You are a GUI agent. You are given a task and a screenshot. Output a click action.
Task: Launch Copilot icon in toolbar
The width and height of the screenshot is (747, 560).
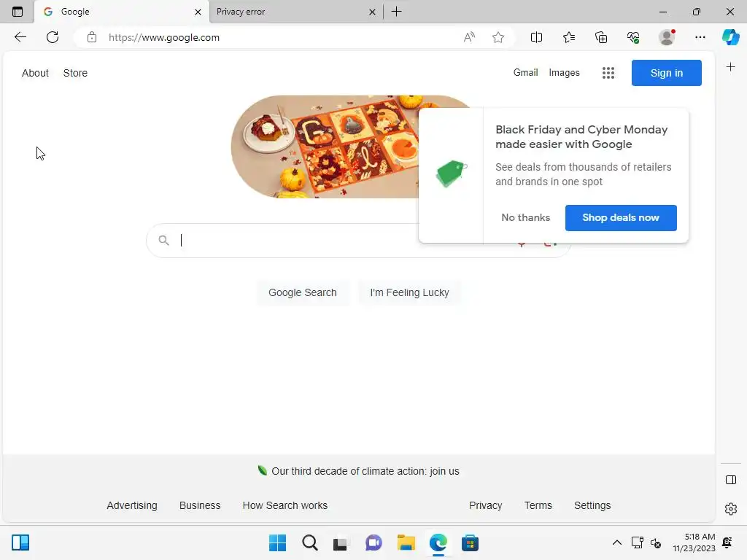coord(730,37)
